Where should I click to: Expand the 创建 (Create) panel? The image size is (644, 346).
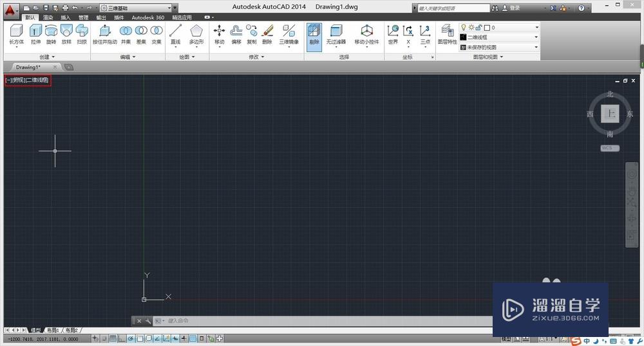pos(47,57)
